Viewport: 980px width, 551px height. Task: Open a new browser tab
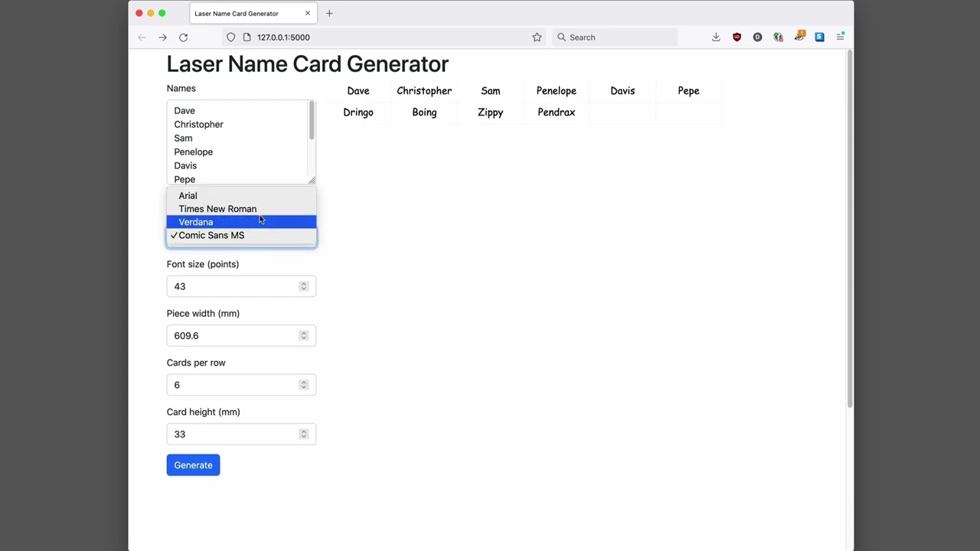pyautogui.click(x=329, y=13)
